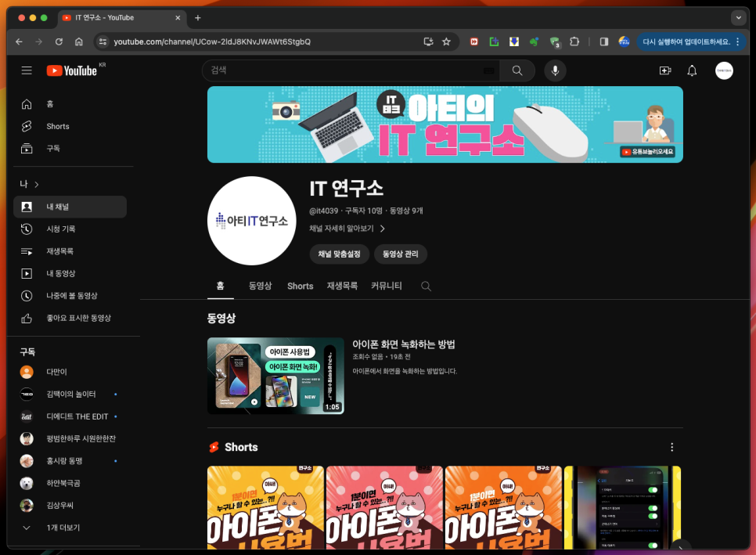The height and width of the screenshot is (555, 756).
Task: Open 채널 자세히 알아보기 chevron
Action: click(383, 229)
